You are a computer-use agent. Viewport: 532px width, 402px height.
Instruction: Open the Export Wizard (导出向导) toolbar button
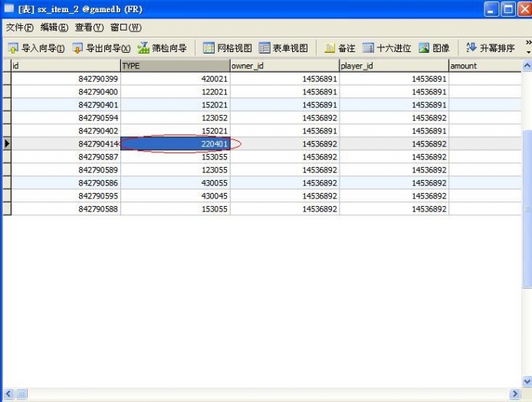pyautogui.click(x=101, y=48)
